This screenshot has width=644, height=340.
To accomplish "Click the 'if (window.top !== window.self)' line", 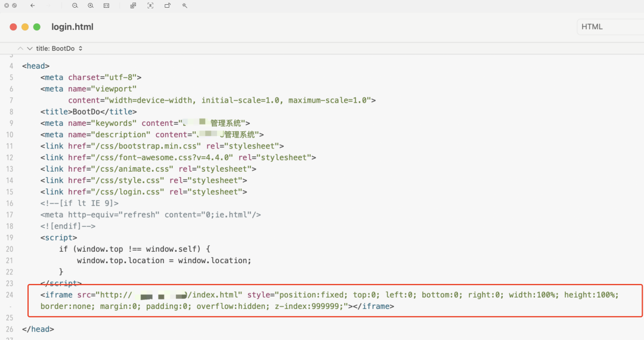I will point(135,249).
